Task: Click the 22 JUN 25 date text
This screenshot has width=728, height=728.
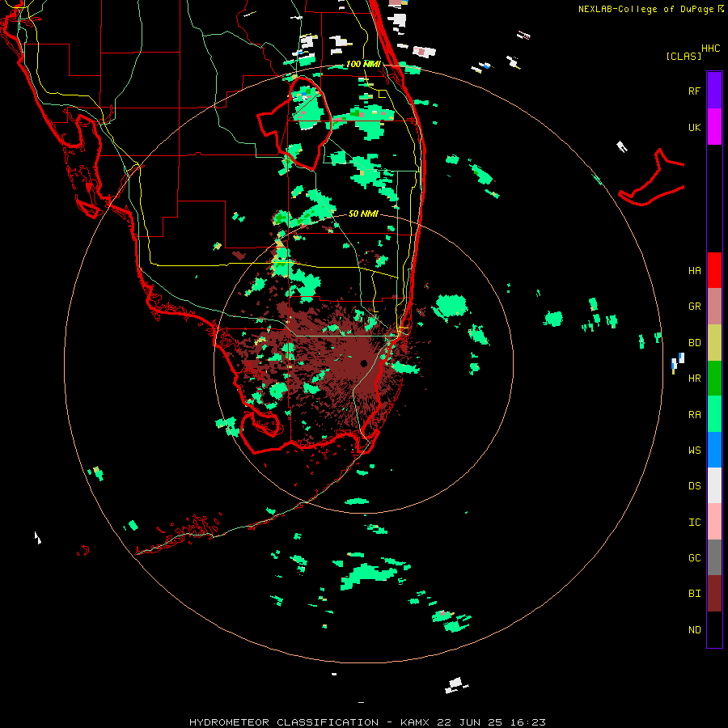Action: (470, 722)
